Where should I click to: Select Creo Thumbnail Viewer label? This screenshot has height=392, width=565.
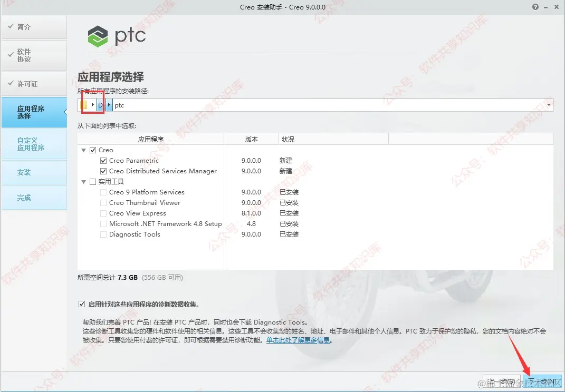[x=145, y=203]
